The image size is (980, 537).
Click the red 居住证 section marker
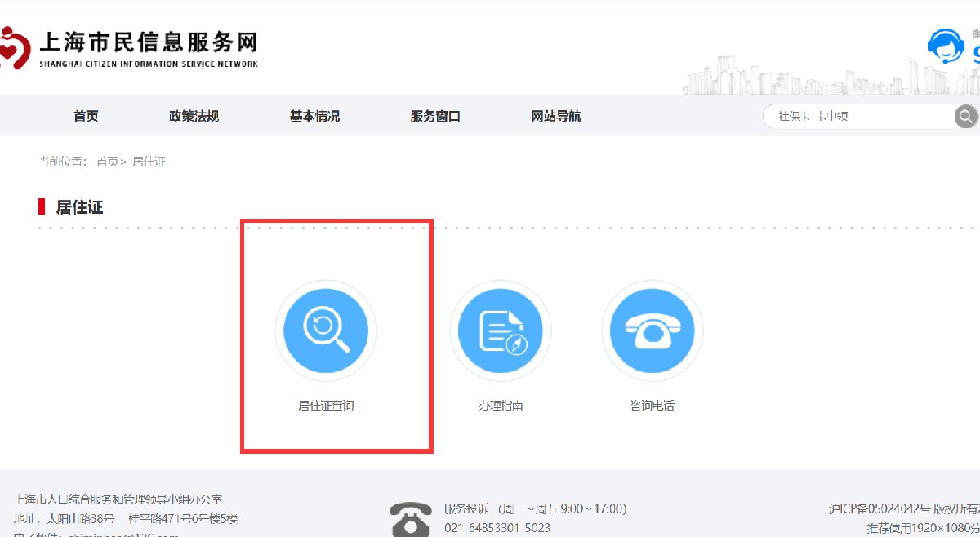point(41,206)
